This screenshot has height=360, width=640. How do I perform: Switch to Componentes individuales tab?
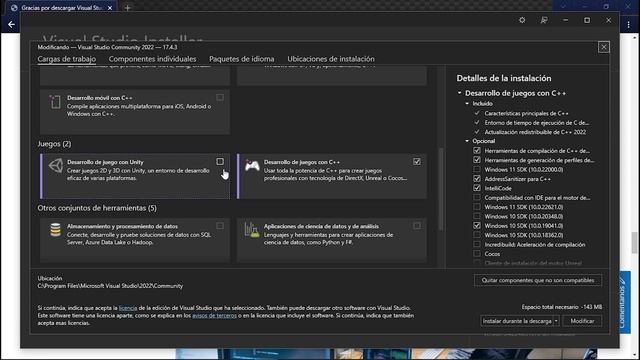(152, 59)
